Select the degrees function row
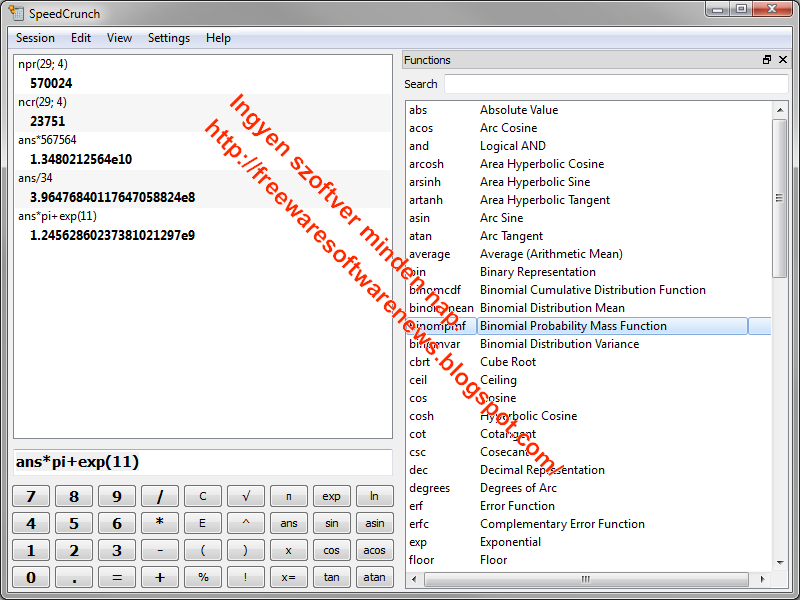This screenshot has height=600, width=800. click(x=589, y=488)
